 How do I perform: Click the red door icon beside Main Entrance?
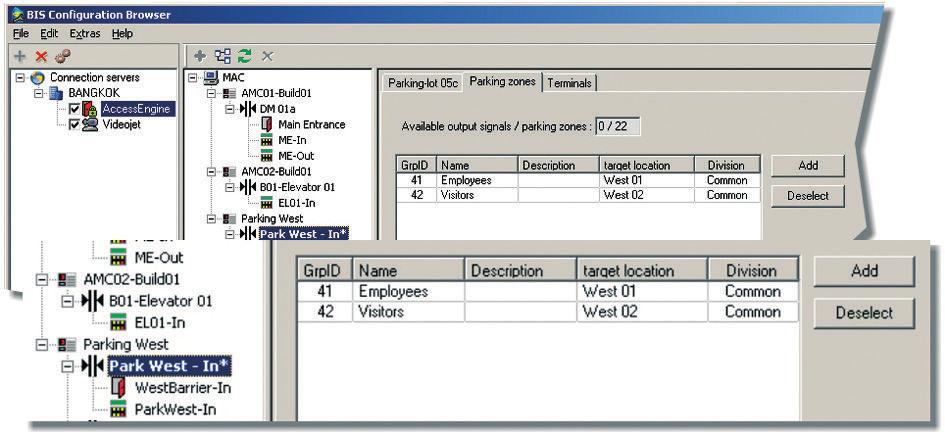pyautogui.click(x=267, y=125)
